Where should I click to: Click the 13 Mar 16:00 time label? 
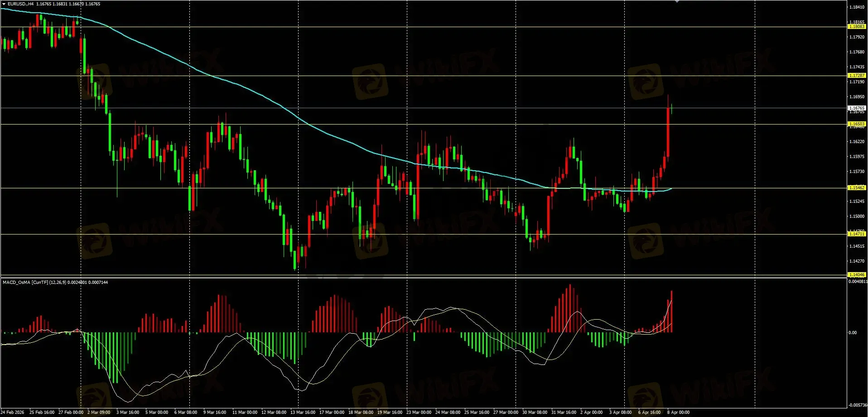coord(303,412)
